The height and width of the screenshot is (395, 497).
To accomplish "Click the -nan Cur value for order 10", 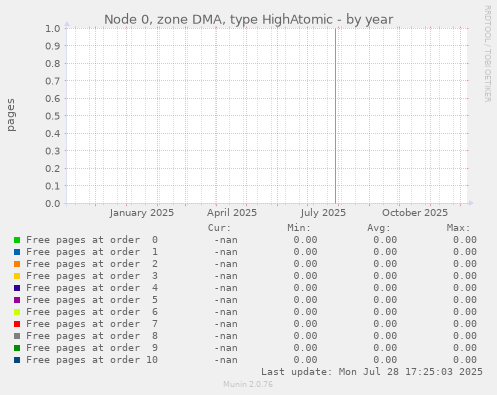I will (x=226, y=360).
